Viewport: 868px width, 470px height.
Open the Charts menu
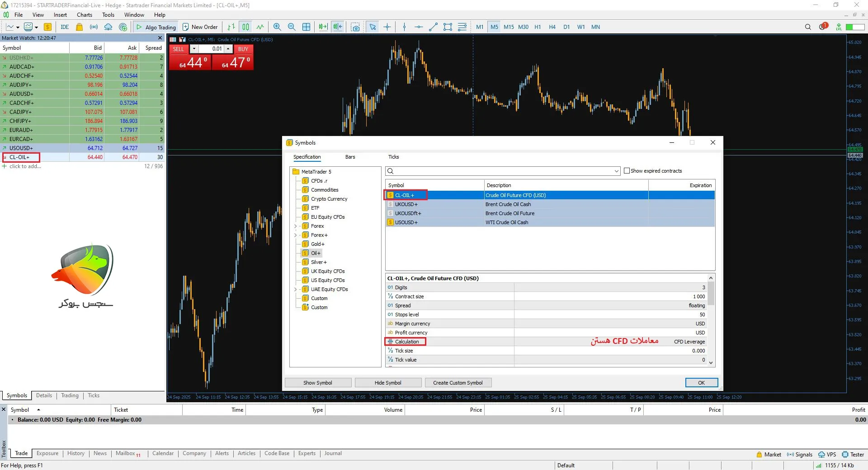coord(85,15)
